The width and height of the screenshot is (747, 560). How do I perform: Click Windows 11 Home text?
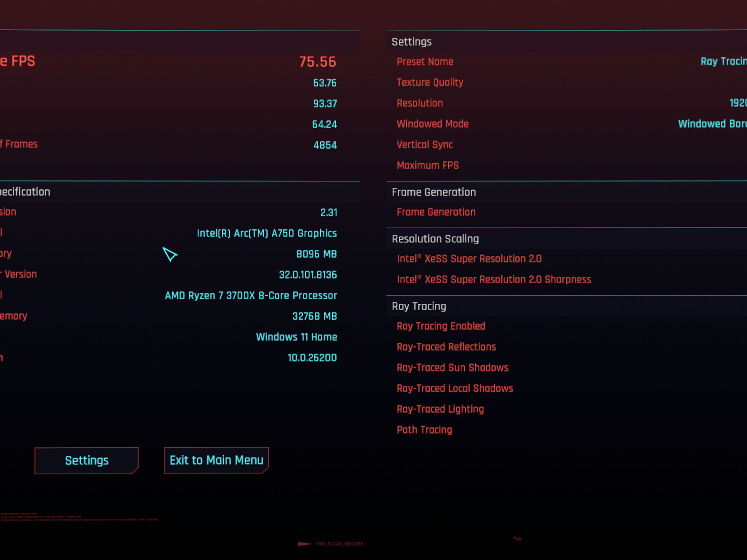[296, 337]
